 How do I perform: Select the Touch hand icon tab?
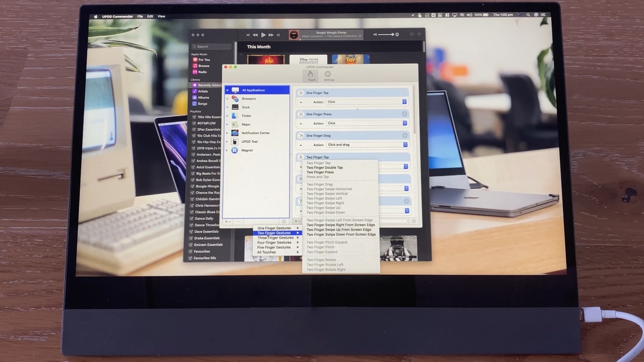(311, 75)
